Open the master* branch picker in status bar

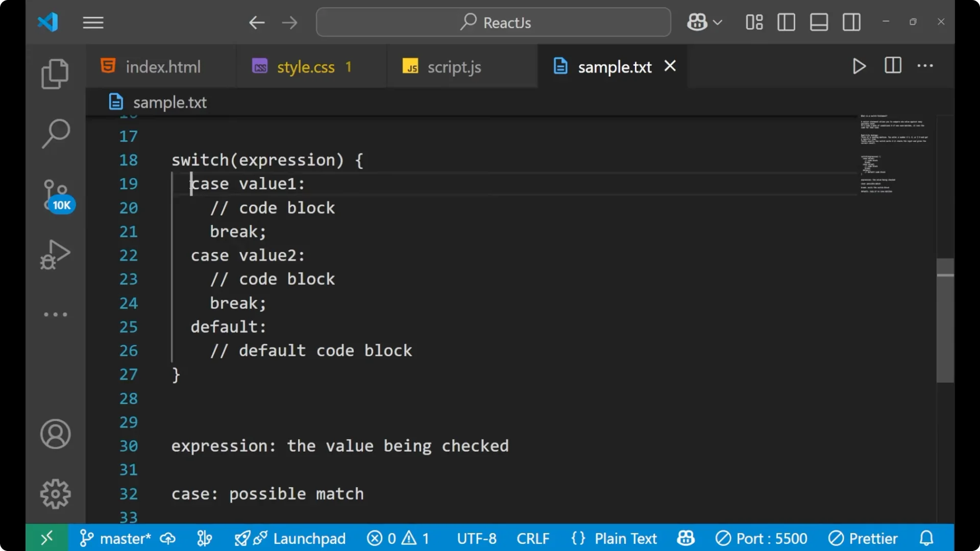coord(124,538)
